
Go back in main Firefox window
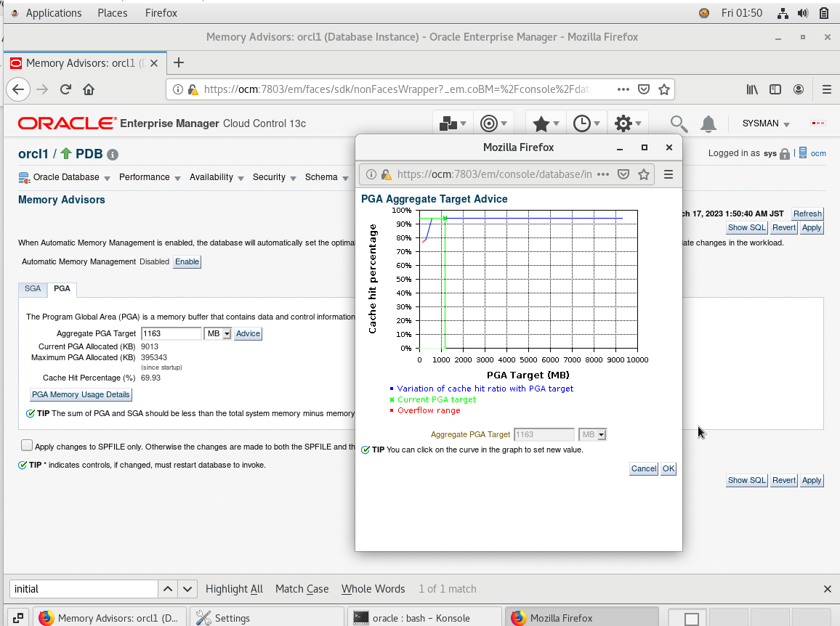(x=18, y=89)
